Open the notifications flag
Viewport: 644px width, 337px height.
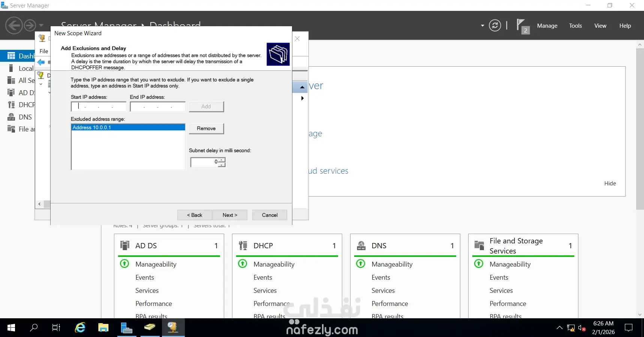click(x=523, y=26)
